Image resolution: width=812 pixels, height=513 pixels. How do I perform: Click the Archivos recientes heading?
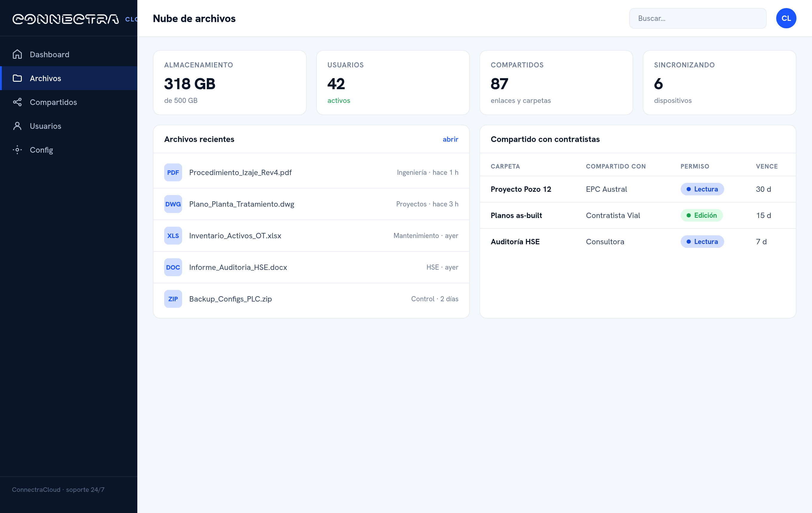tap(199, 139)
